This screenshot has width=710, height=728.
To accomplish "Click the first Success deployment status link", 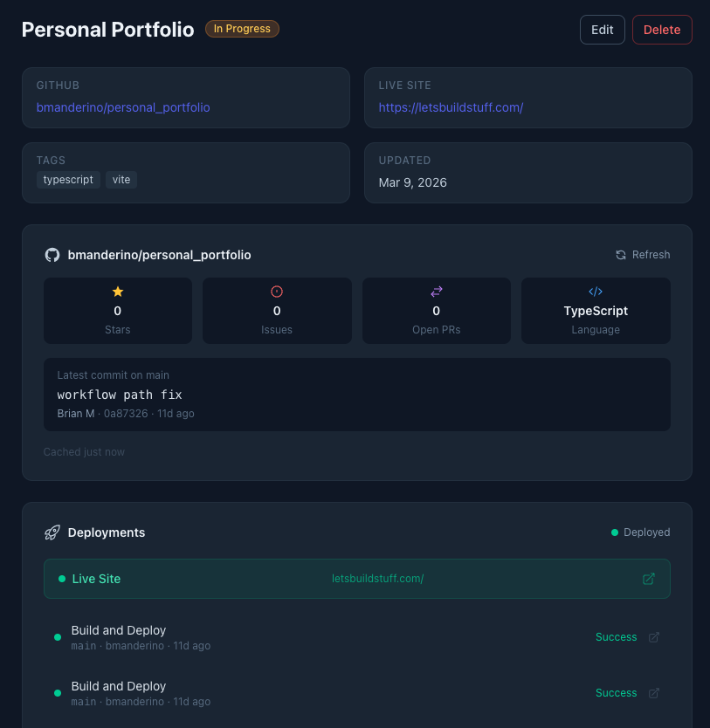I will coord(616,636).
